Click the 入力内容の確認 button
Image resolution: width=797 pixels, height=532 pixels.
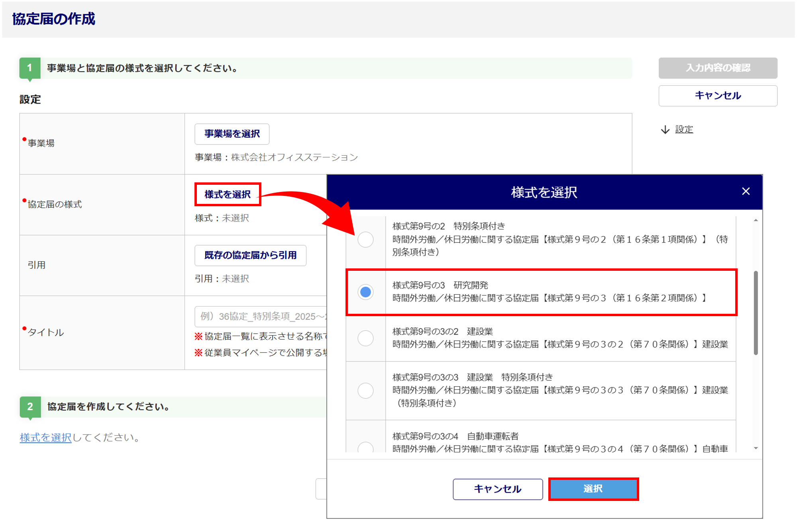coord(717,68)
